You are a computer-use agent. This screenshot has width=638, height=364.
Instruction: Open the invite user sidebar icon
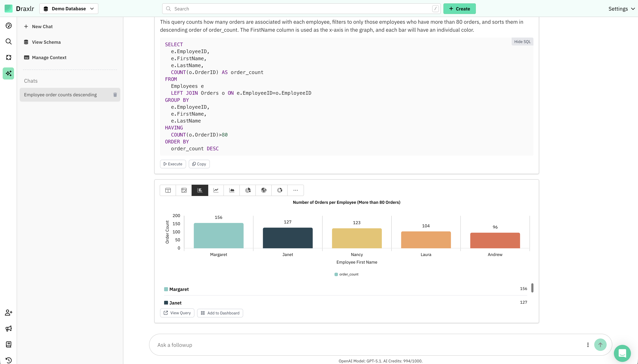(x=9, y=312)
